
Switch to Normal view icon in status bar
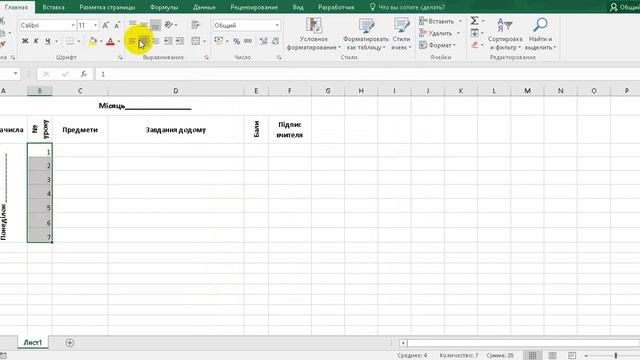pos(532,356)
